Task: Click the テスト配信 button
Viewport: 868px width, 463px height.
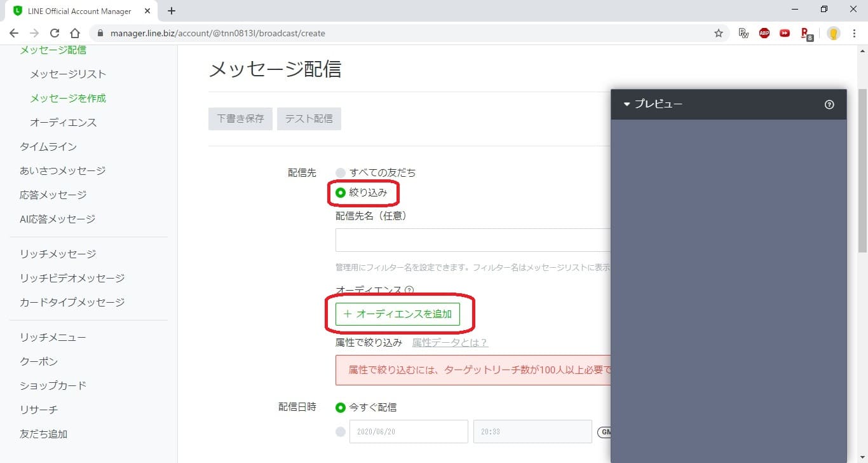Action: (x=309, y=119)
